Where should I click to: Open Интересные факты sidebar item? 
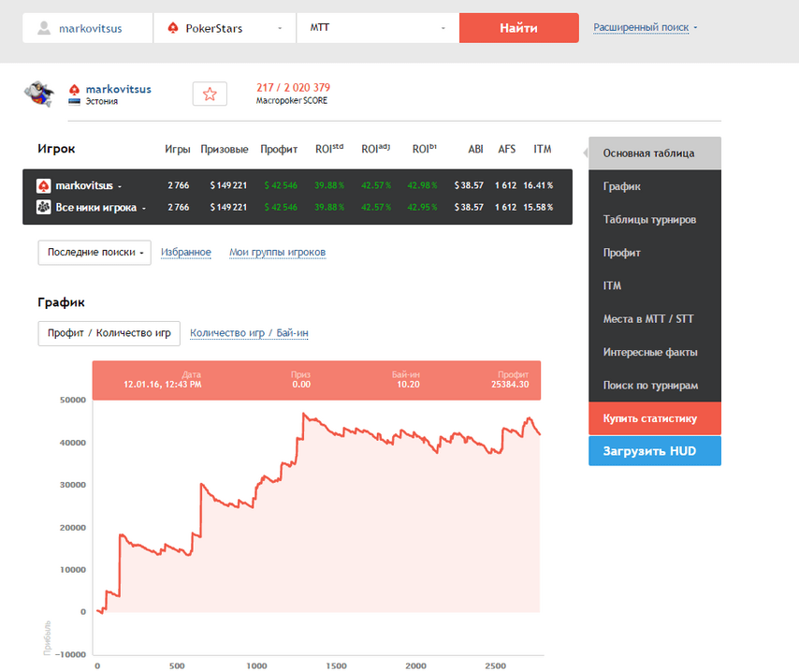(655, 352)
